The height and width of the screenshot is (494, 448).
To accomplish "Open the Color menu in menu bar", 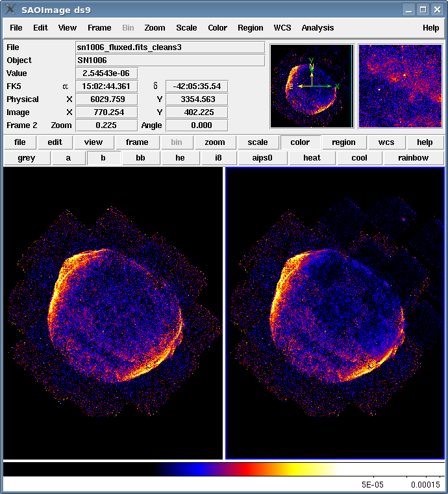I will pos(218,28).
